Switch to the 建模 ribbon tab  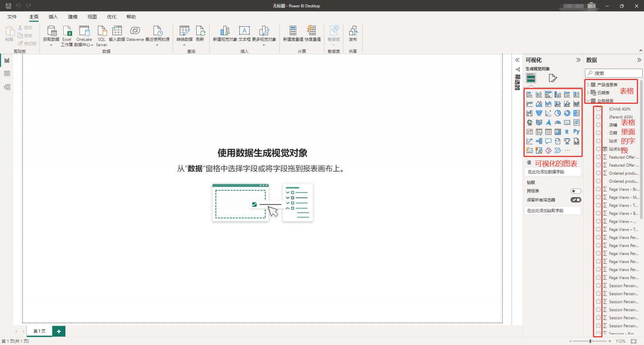pyautogui.click(x=73, y=17)
